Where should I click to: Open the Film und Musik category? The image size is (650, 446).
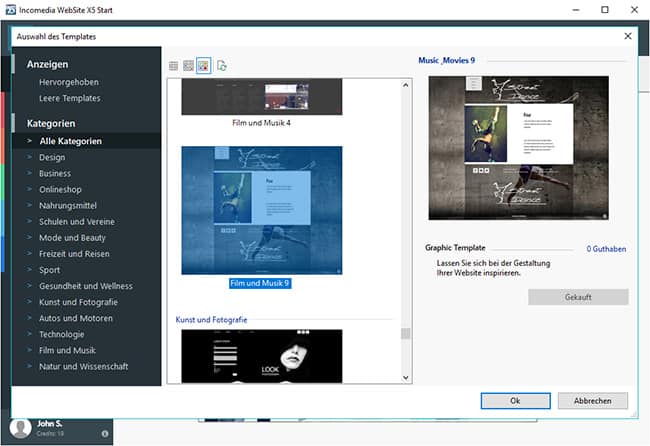[x=67, y=350]
